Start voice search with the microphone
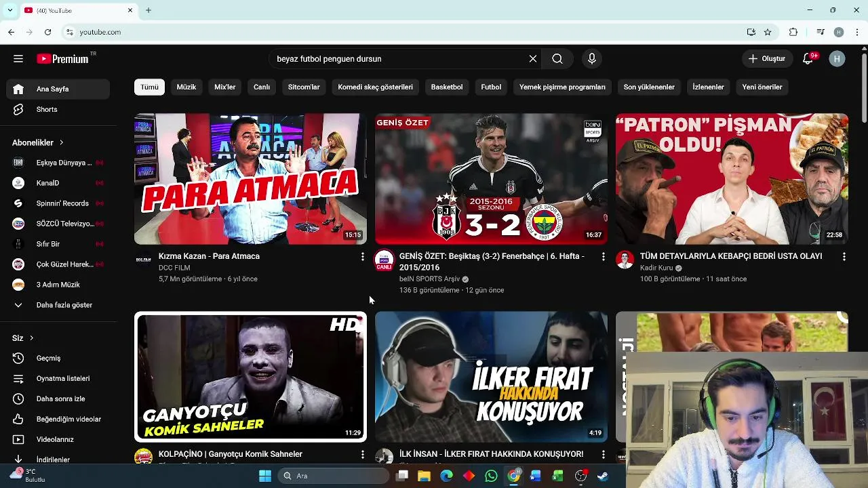This screenshot has height=488, width=868. pos(592,59)
